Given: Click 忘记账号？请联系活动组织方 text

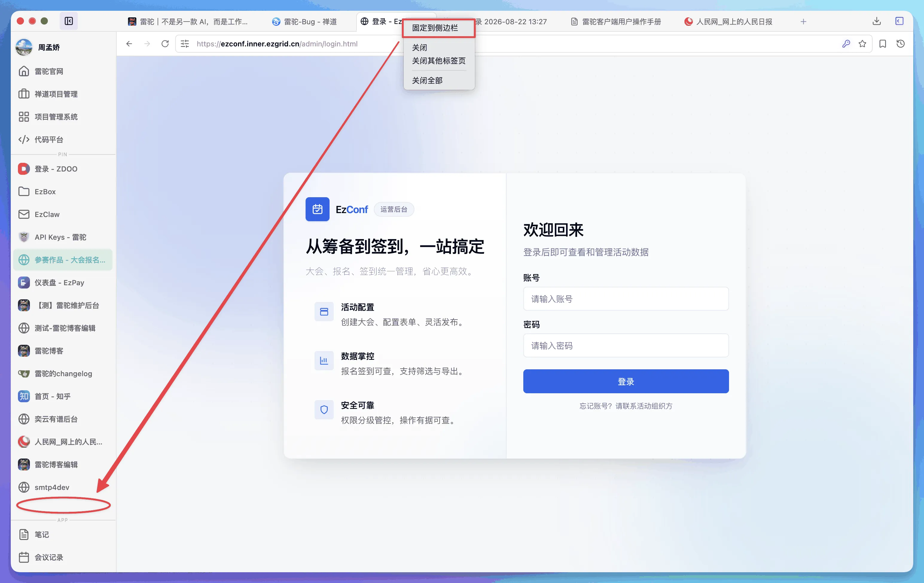Looking at the screenshot, I should [626, 406].
